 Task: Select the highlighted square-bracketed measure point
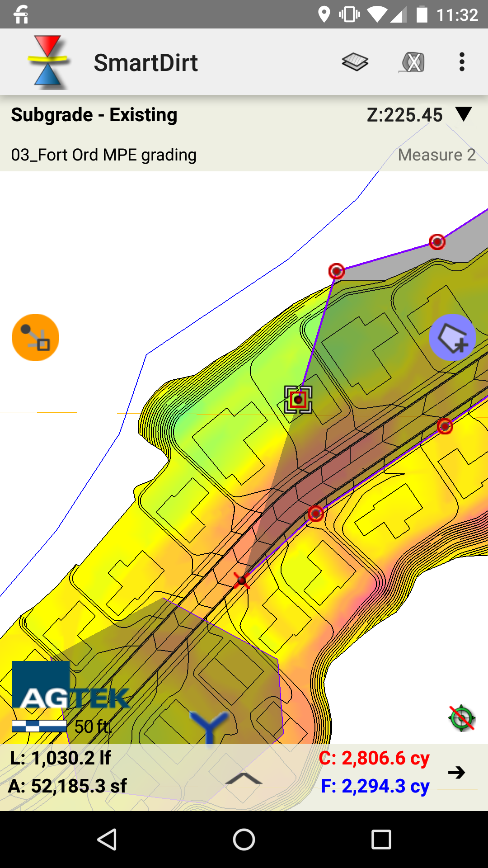point(298,400)
